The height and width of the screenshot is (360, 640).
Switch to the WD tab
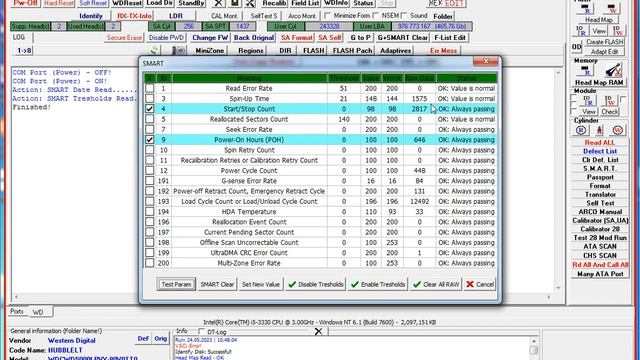(x=40, y=312)
